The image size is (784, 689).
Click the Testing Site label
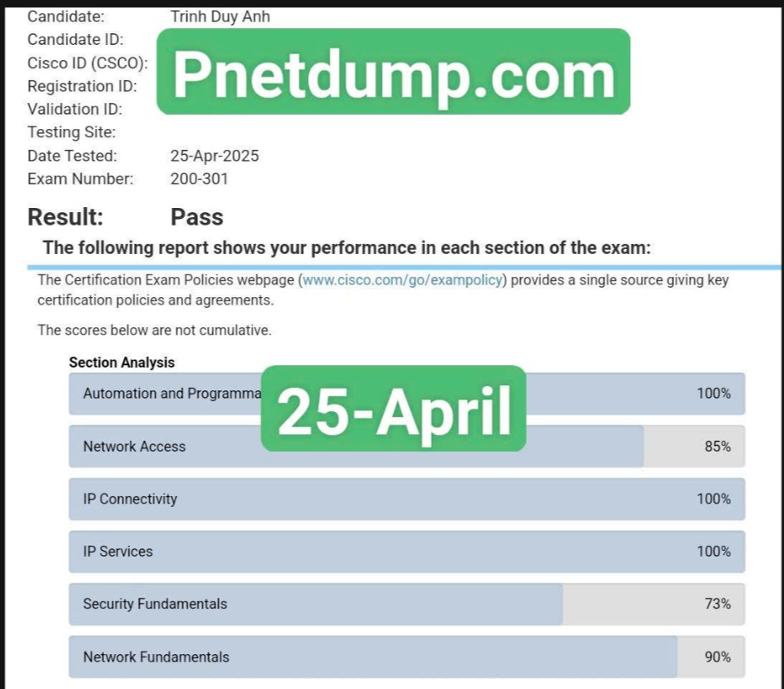tap(72, 132)
